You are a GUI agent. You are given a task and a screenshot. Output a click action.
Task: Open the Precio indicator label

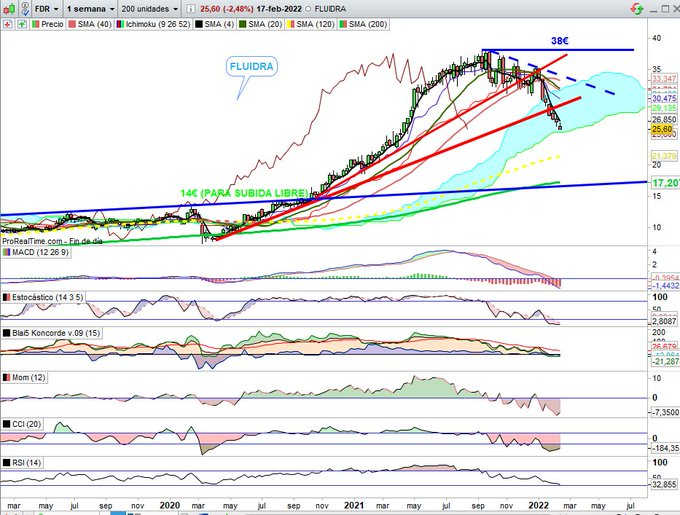[52, 24]
